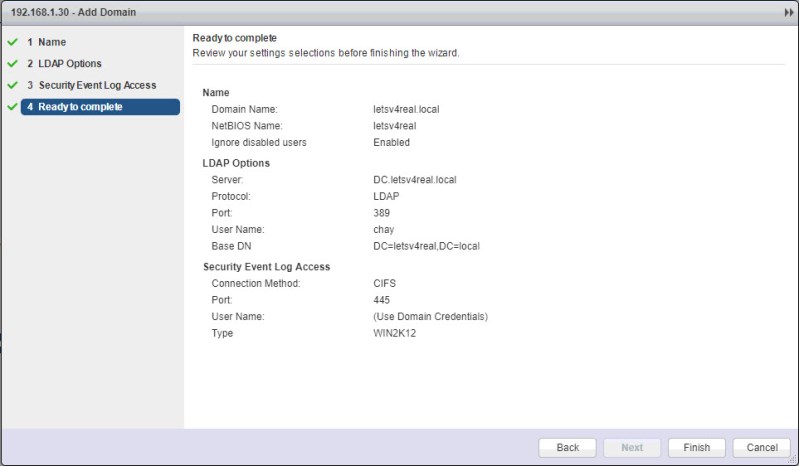Click the checkmark beside step 4 Ready to complete
799x466 pixels.
pyautogui.click(x=12, y=106)
